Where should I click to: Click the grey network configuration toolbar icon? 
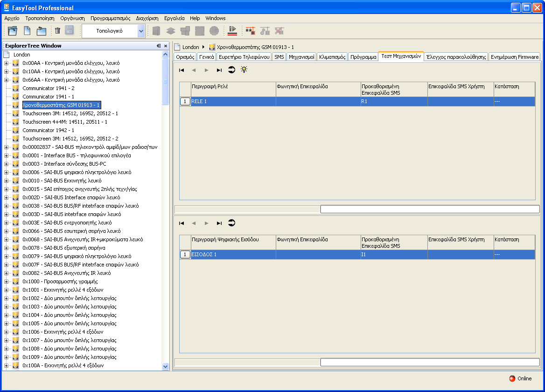pos(265,31)
